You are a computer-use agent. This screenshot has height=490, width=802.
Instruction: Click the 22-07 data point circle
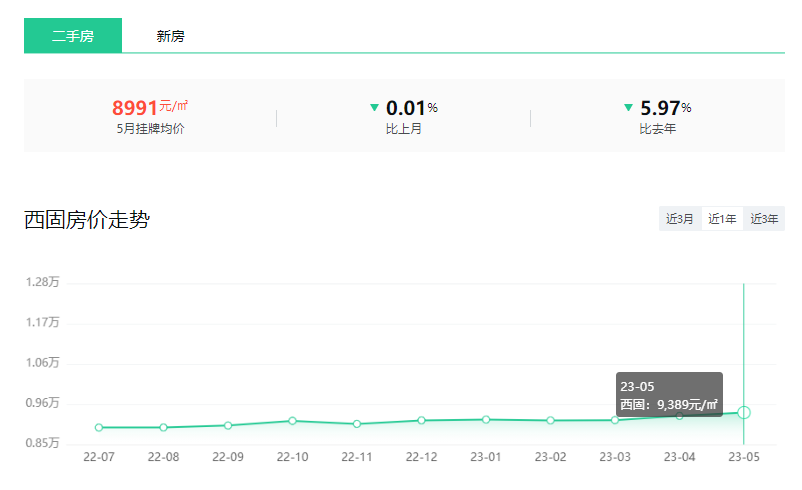tap(99, 427)
